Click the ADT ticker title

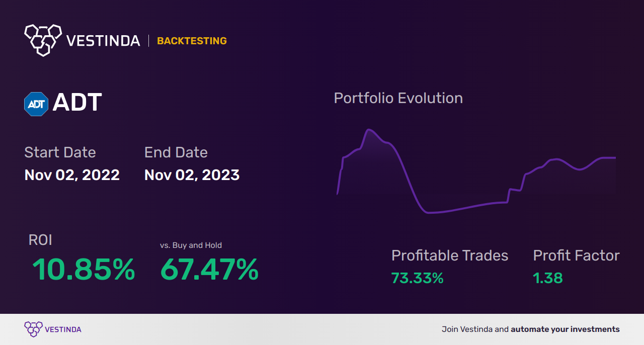point(77,103)
